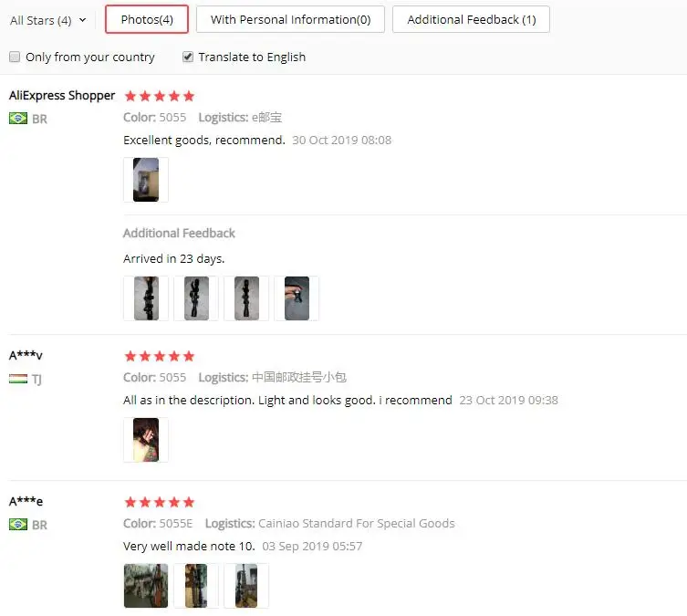This screenshot has width=687, height=616.
Task: Click date 03 Sep 2019 05:57
Action: tap(312, 547)
